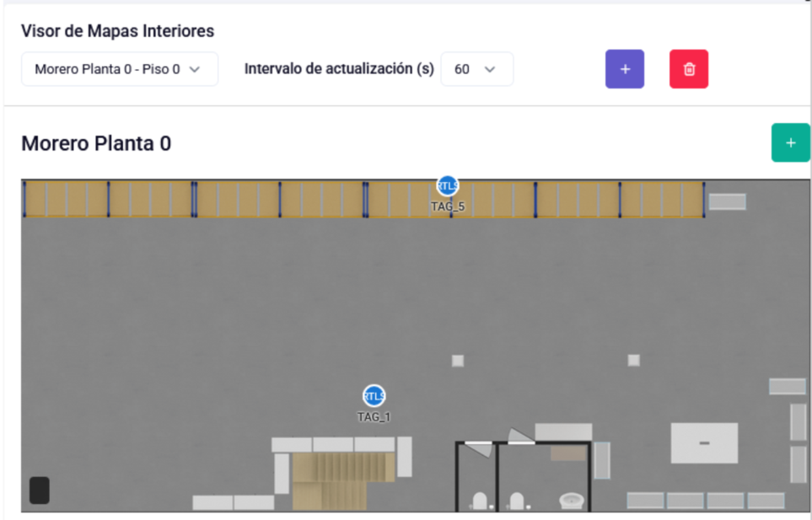
Task: Click the large white table with dash
Action: [x=704, y=443]
